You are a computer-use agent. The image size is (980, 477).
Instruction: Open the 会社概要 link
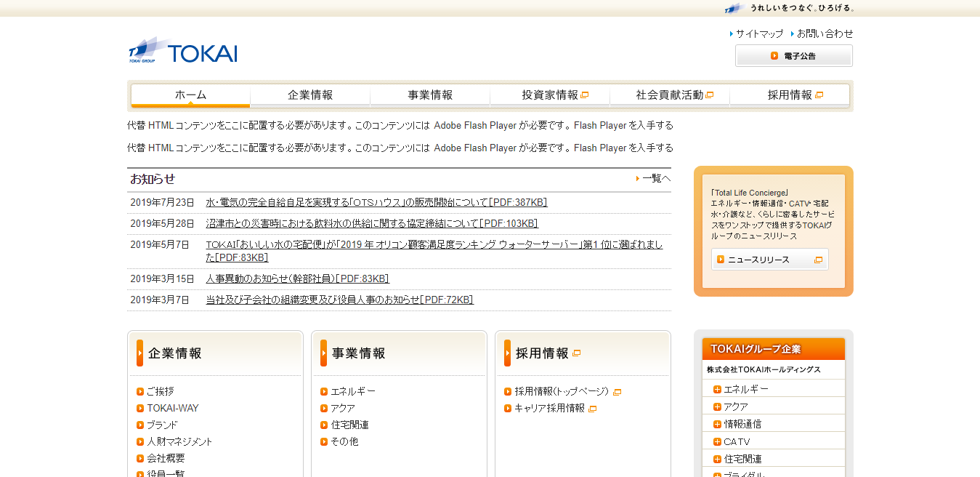point(166,458)
